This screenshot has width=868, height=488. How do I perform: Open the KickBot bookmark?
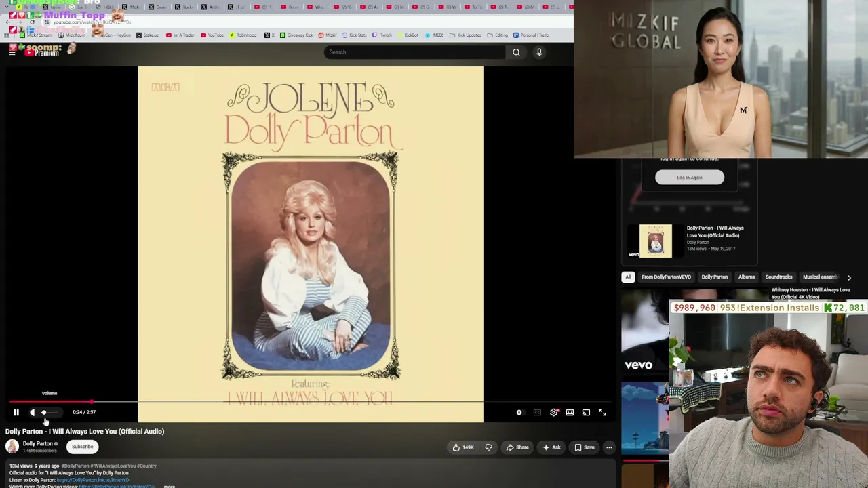point(408,35)
